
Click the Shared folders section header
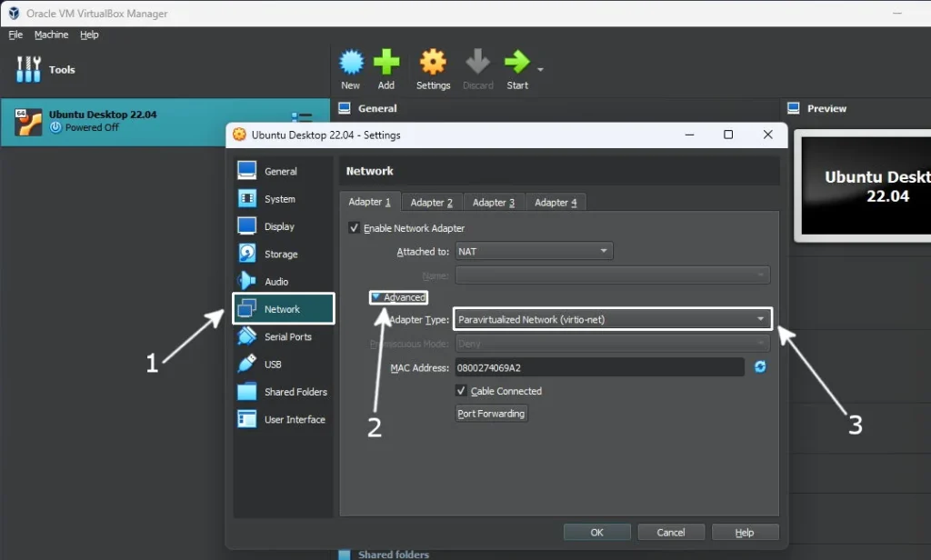pyautogui.click(x=393, y=555)
